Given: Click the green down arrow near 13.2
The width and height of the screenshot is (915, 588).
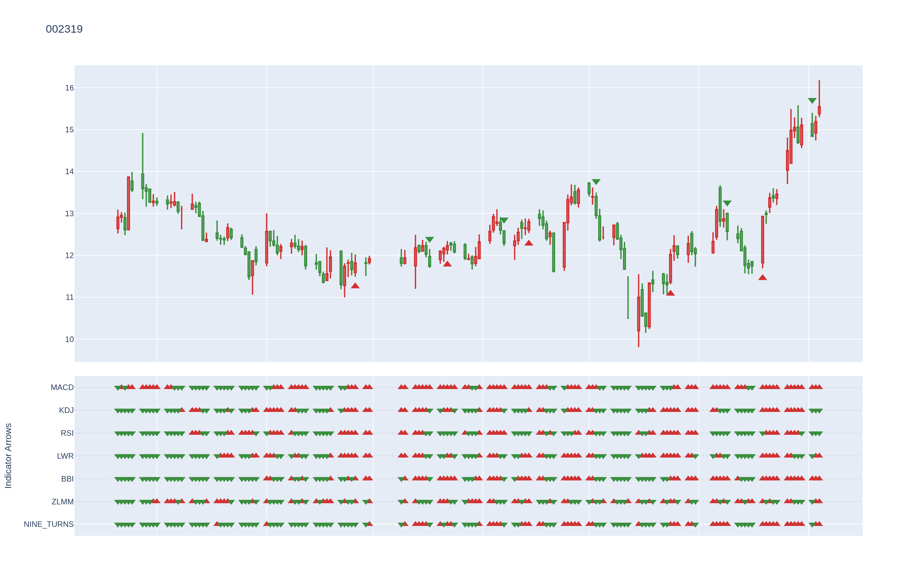Looking at the screenshot, I should point(727,204).
